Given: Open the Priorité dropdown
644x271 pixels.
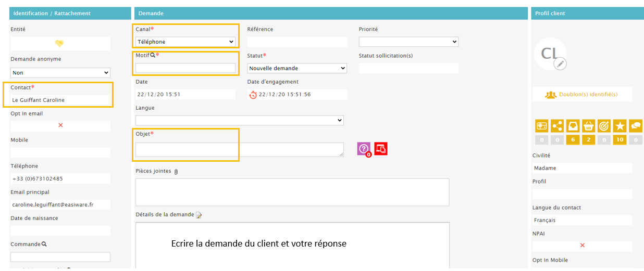Looking at the screenshot, I should click(408, 42).
